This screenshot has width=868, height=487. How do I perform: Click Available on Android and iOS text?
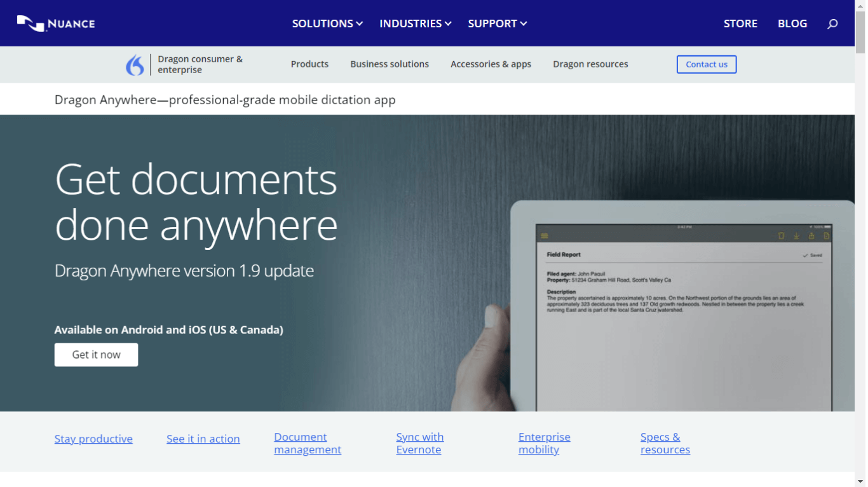coord(169,330)
